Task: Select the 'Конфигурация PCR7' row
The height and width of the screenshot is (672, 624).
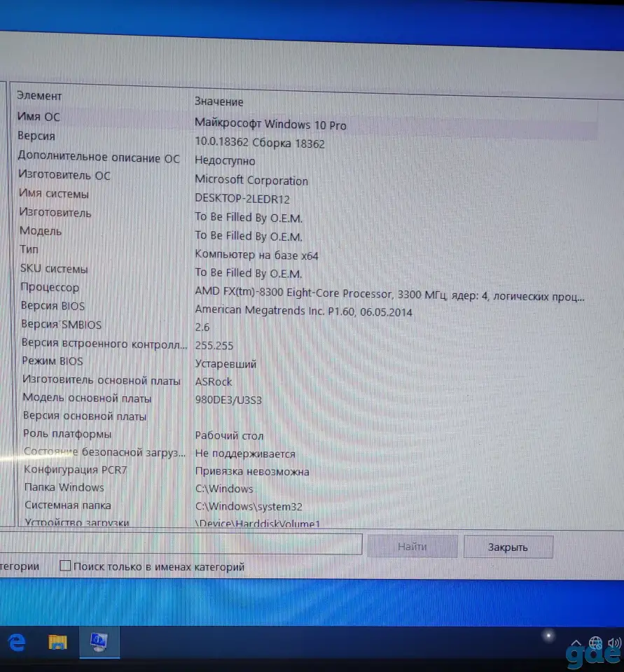Action: coord(76,470)
